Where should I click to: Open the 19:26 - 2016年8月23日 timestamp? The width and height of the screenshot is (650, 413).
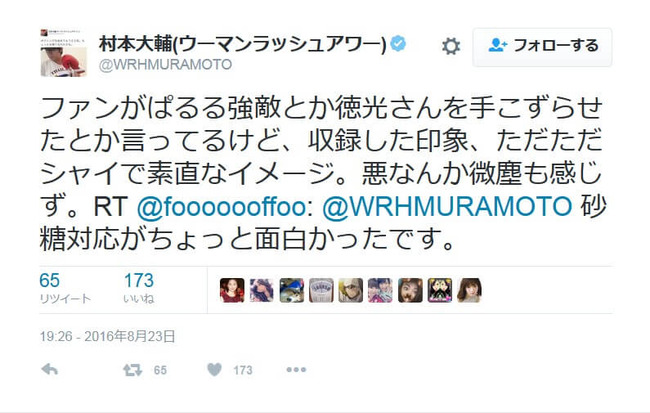click(107, 336)
